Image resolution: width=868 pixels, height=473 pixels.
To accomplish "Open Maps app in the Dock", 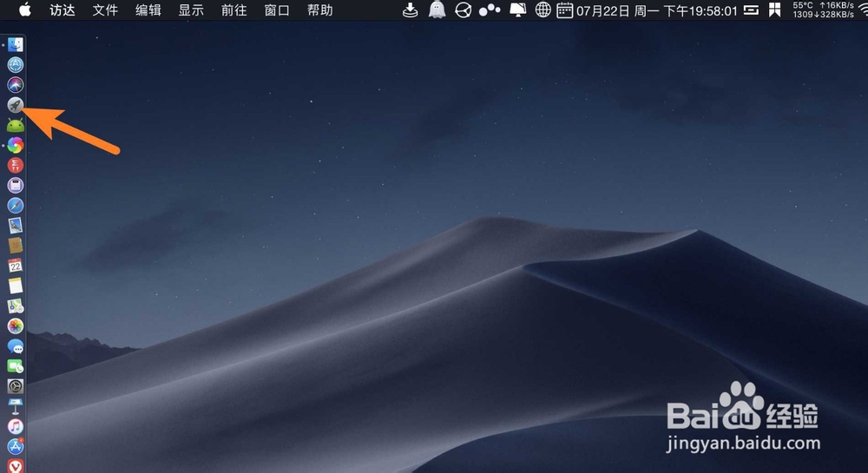I will click(16, 305).
